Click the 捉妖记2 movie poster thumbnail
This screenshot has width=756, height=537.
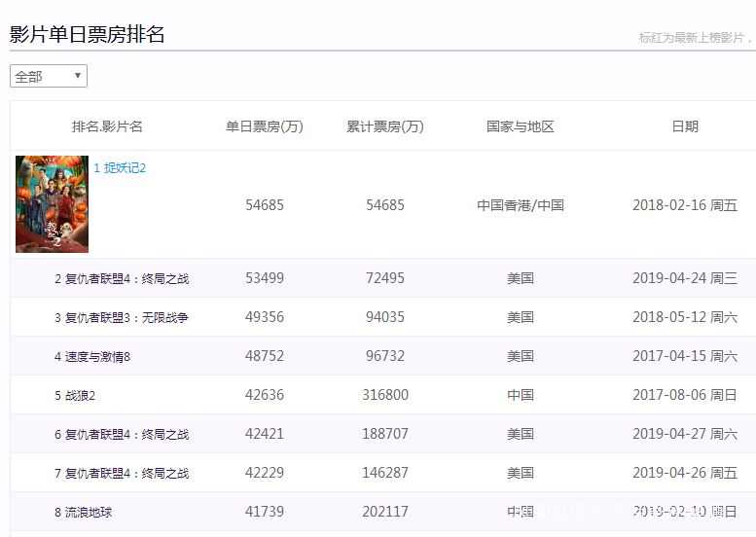click(x=52, y=204)
